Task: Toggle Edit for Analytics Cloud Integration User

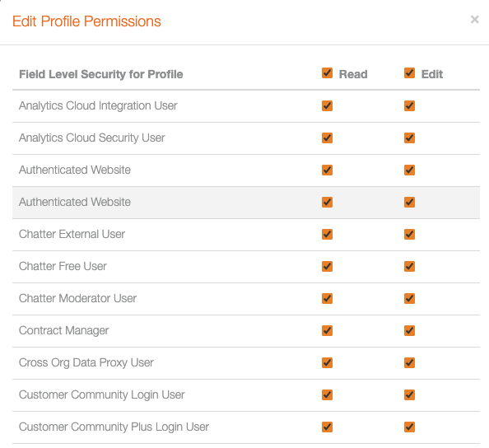Action: pyautogui.click(x=409, y=105)
